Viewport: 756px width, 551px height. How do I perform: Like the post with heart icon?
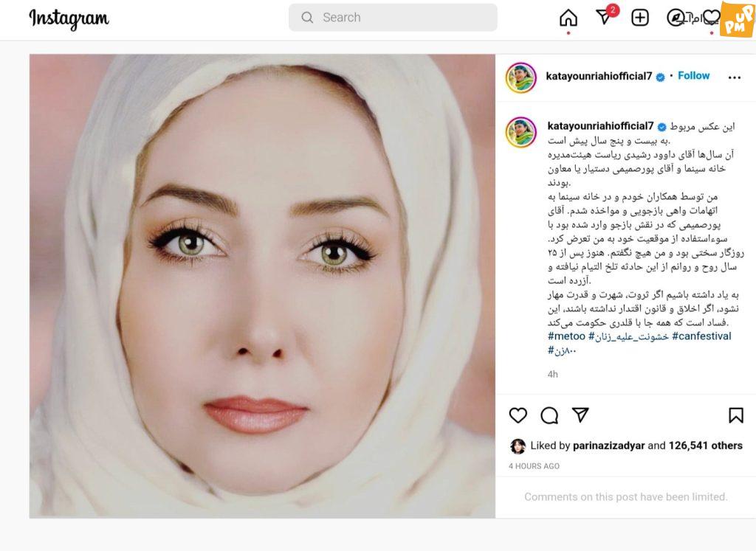[518, 415]
